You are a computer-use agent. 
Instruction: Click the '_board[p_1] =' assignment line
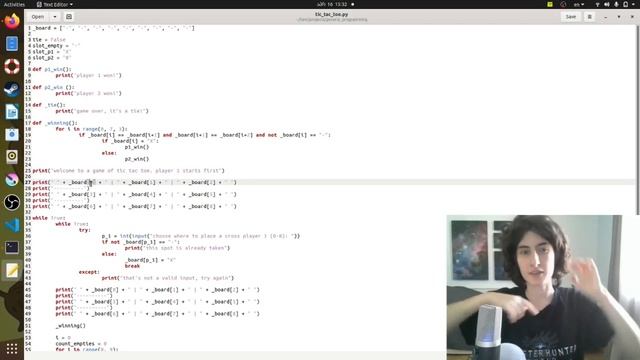tap(150, 260)
